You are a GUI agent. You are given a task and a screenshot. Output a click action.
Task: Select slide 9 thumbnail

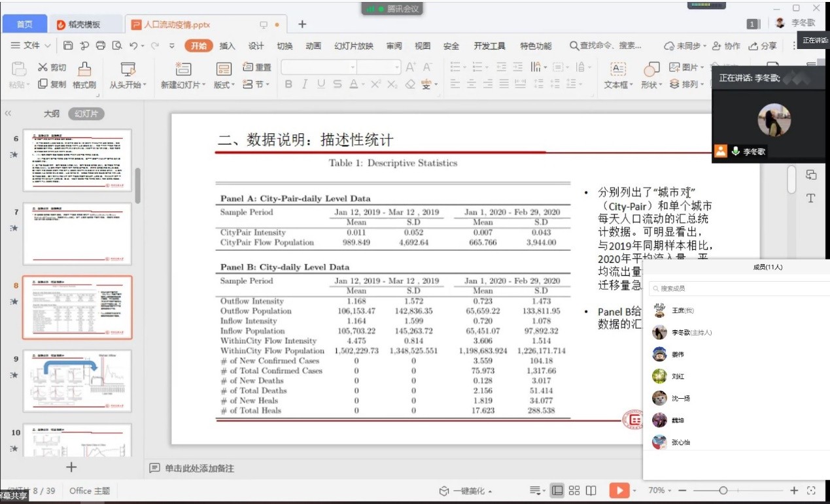tap(77, 380)
